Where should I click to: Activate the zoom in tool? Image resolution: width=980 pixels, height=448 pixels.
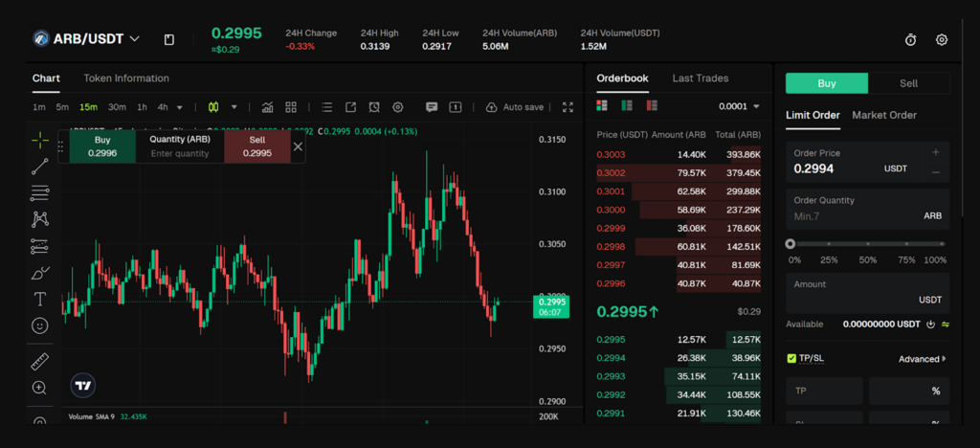pyautogui.click(x=40, y=388)
